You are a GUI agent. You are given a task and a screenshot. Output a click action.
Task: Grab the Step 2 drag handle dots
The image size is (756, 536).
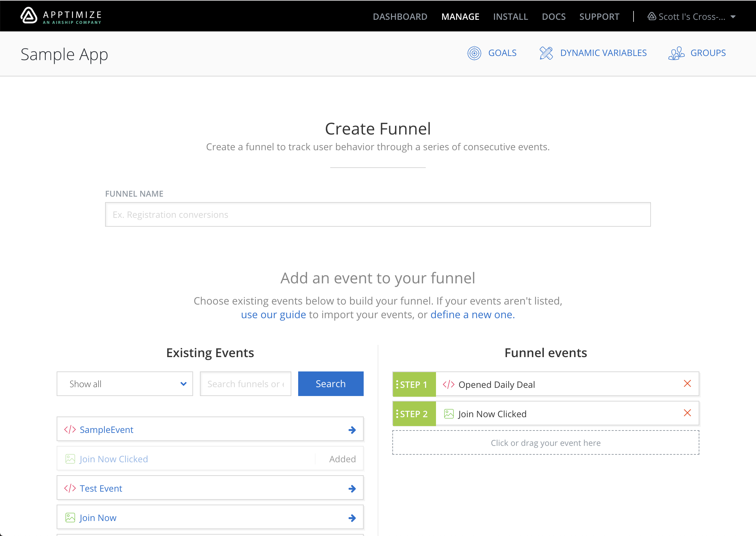[x=397, y=414]
